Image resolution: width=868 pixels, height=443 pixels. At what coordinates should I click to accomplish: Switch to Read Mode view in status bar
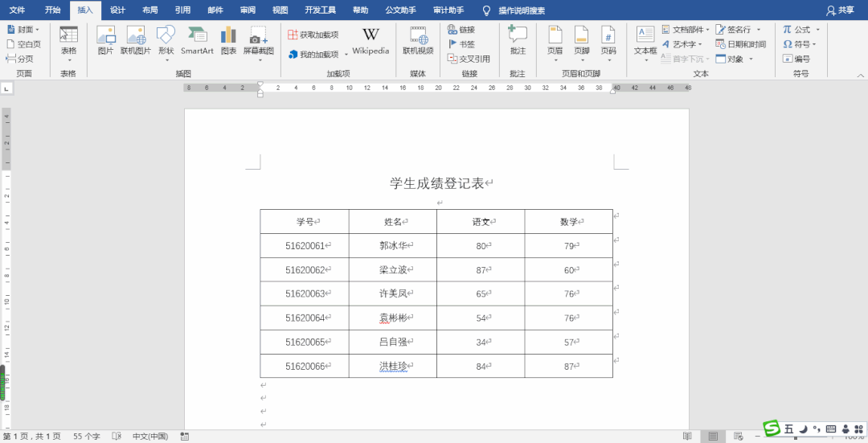pos(687,437)
